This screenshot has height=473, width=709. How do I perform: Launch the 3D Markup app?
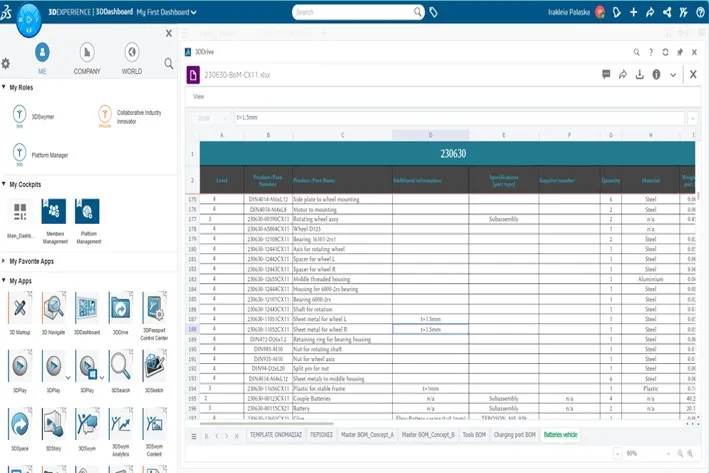pos(20,308)
